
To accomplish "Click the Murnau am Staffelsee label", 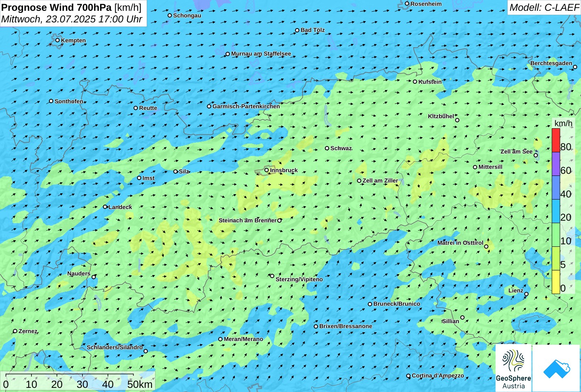I will pyautogui.click(x=261, y=54).
